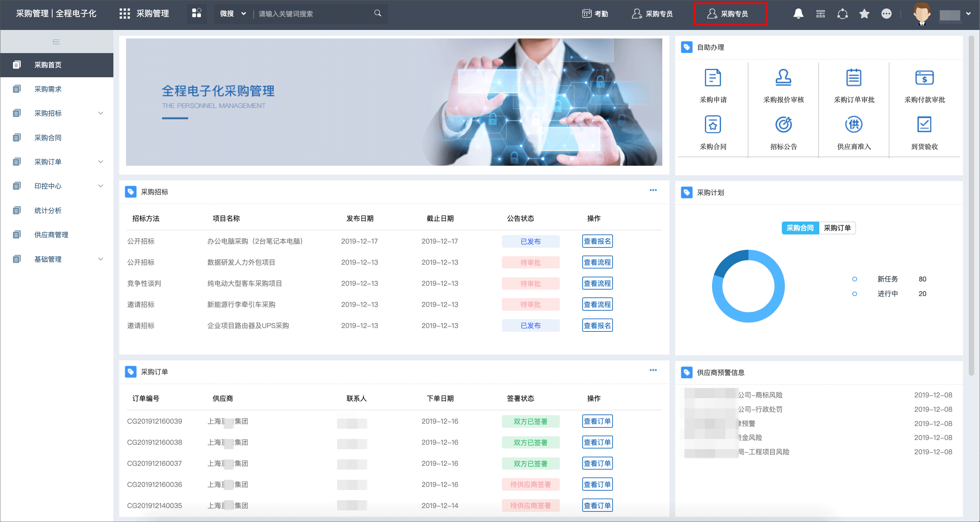This screenshot has width=980, height=522.
Task: Click the circular sync icon in top bar
Action: [x=842, y=14]
